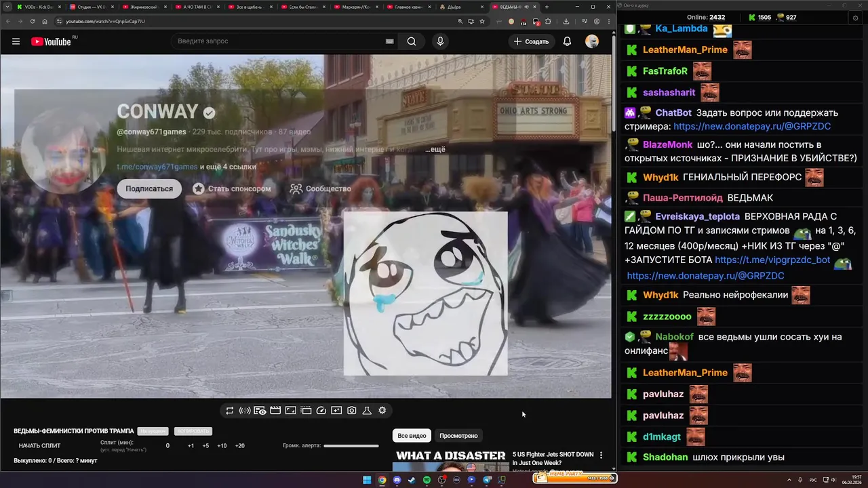
Task: Switch to the «Маркарян» tab
Action: [357, 7]
